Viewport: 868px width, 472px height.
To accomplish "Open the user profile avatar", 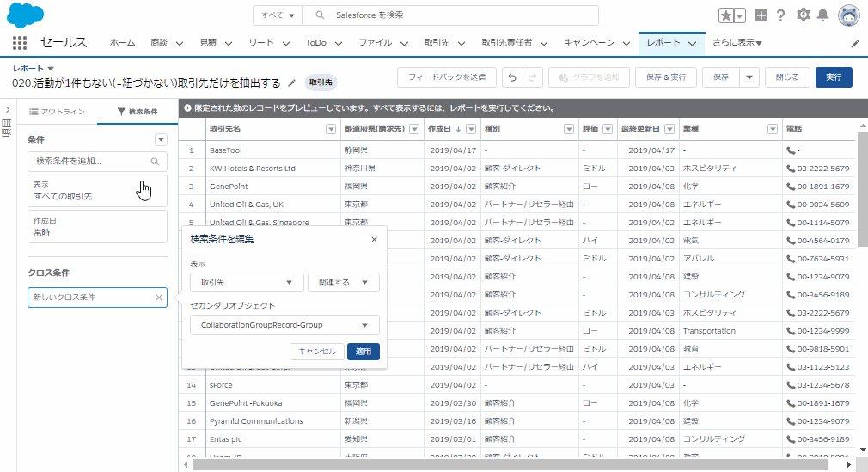I will 849,15.
